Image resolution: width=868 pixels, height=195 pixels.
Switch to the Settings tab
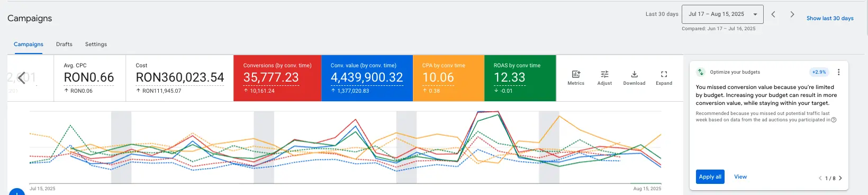pyautogui.click(x=96, y=44)
